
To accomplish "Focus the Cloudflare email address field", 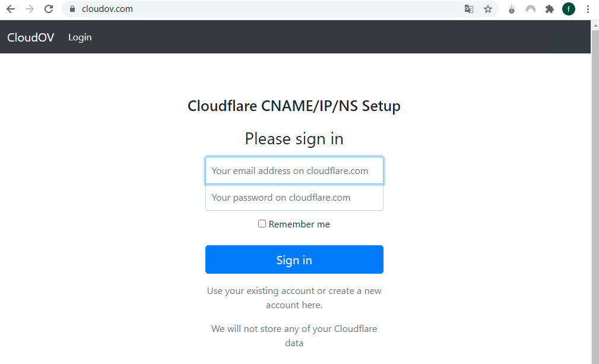I will point(294,171).
